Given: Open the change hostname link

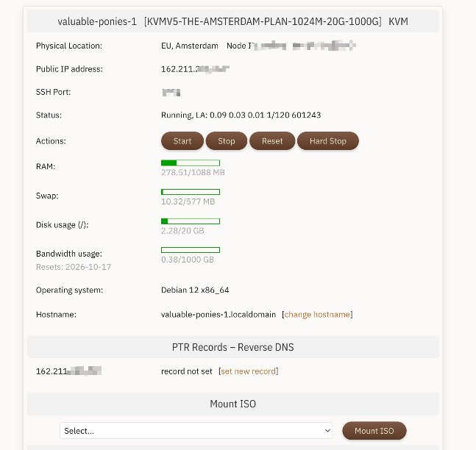Looking at the screenshot, I should click(x=317, y=315).
